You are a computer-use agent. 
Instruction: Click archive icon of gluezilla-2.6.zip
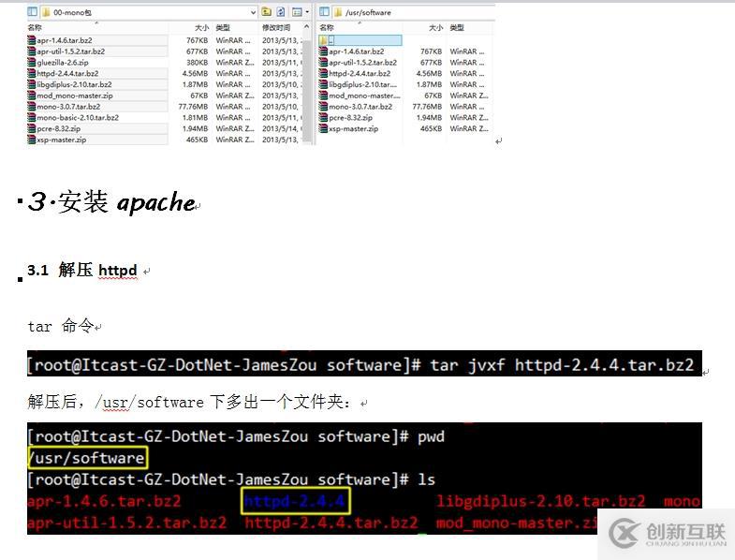pos(32,63)
